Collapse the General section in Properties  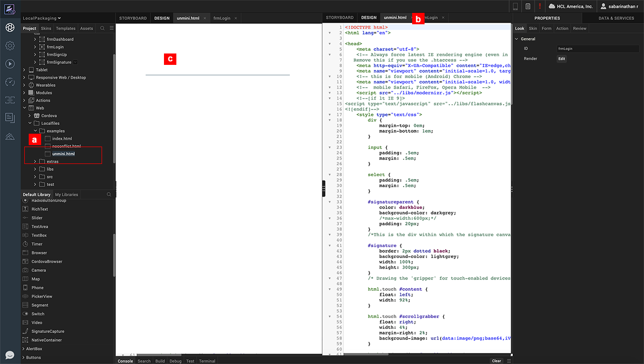coord(517,39)
